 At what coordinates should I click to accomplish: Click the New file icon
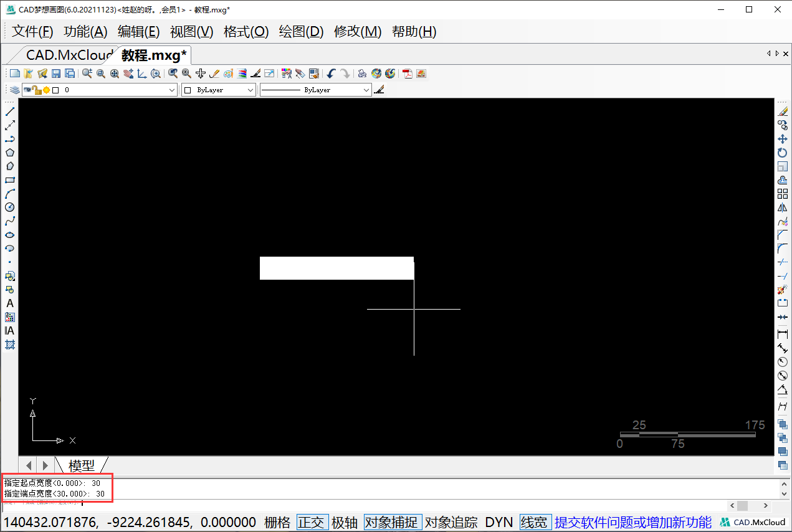point(14,74)
